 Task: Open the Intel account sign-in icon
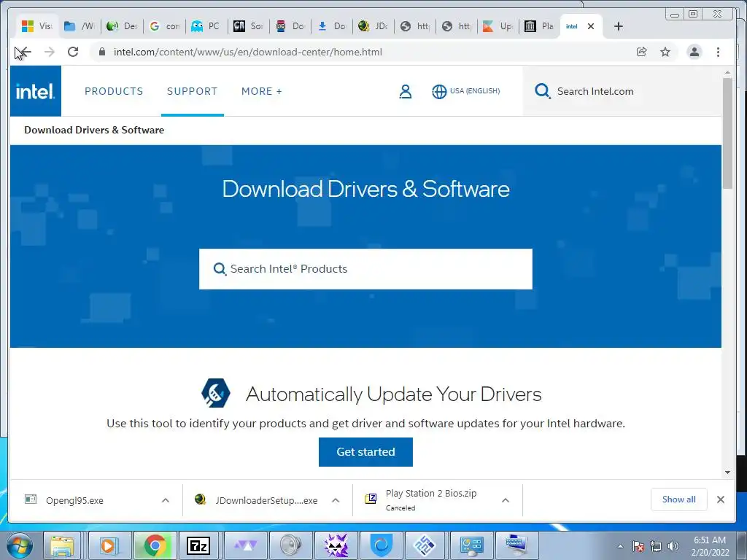[406, 91]
